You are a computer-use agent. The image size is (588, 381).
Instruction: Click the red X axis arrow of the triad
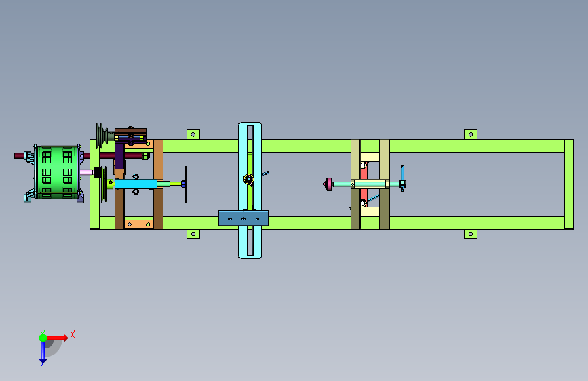tap(58, 338)
